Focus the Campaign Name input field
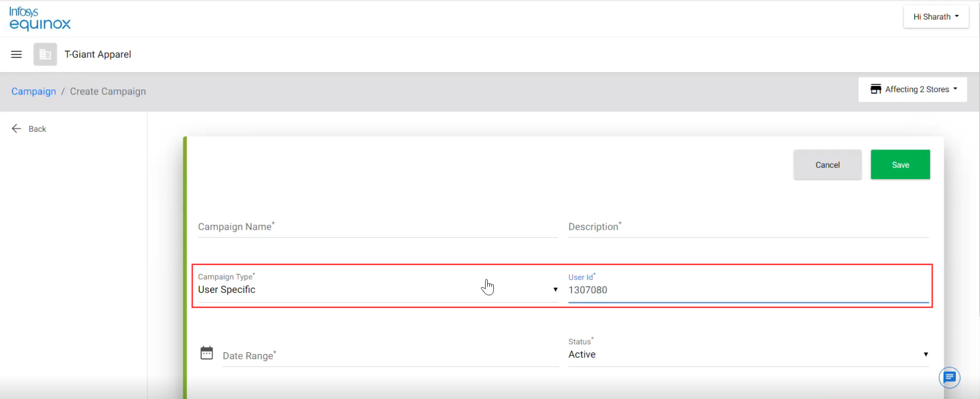The height and width of the screenshot is (399, 980). point(377,227)
